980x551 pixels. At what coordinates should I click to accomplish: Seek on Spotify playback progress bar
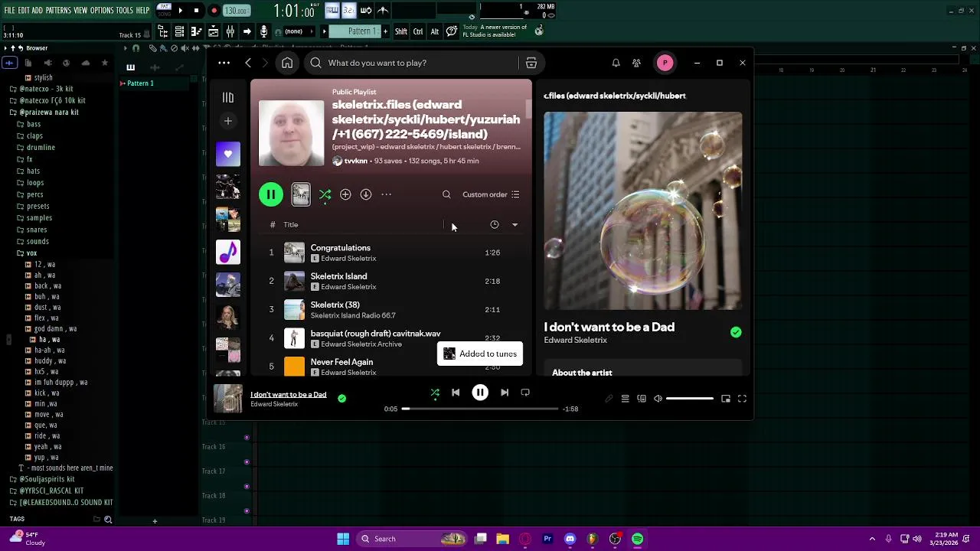pos(480,409)
